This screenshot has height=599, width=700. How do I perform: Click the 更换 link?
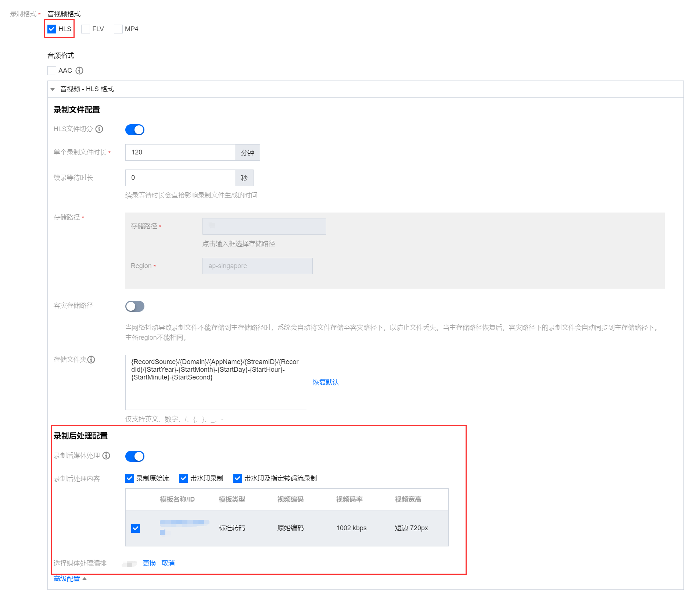coord(149,563)
